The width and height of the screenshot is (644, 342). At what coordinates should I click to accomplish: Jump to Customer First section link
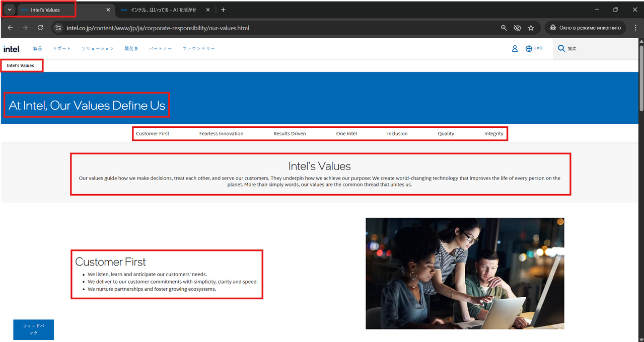tap(153, 134)
